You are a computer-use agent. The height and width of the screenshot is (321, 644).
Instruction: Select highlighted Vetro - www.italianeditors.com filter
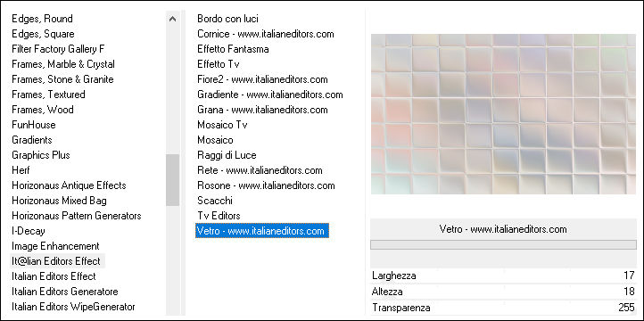pos(262,231)
